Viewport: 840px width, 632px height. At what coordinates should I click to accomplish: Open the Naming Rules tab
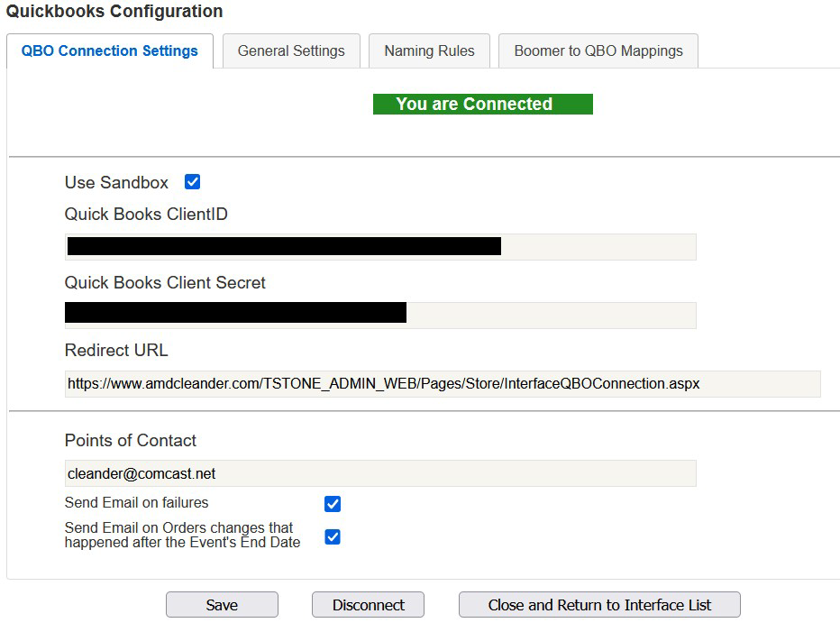point(429,50)
